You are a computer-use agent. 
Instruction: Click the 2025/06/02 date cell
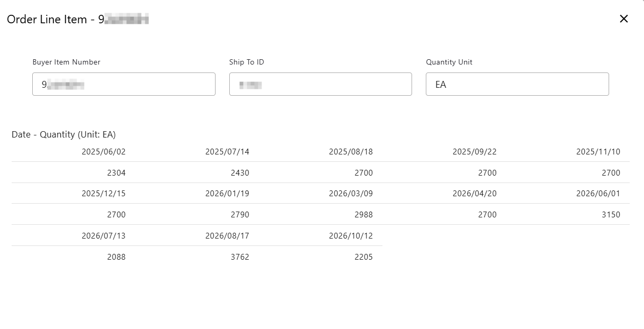point(104,152)
